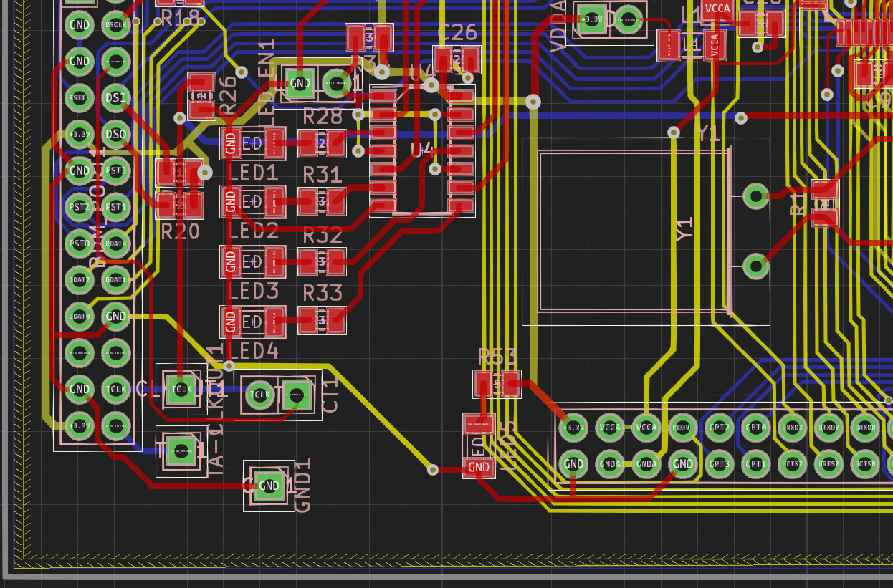Click the R20 reference label

tap(181, 231)
